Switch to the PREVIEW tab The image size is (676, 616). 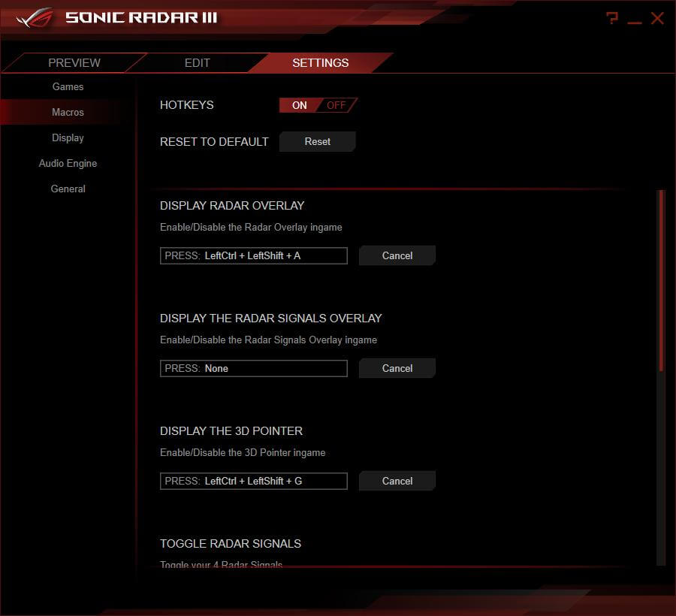(x=74, y=63)
